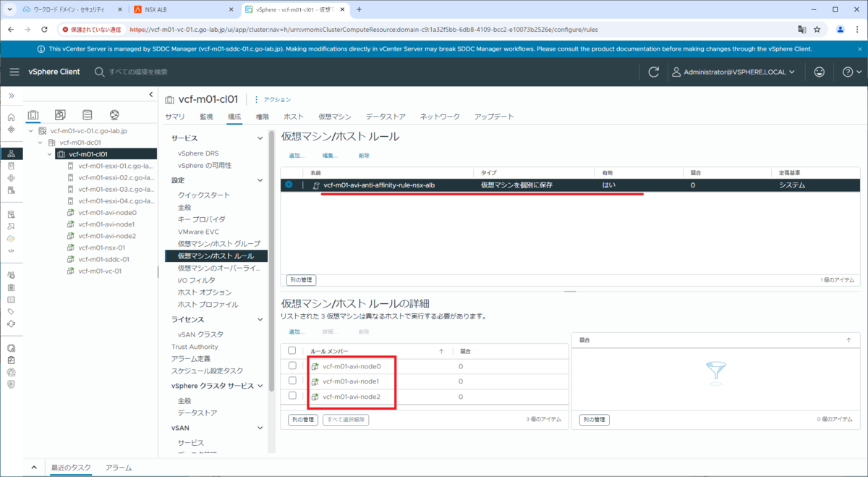Switch to the ホスト tab

click(294, 117)
